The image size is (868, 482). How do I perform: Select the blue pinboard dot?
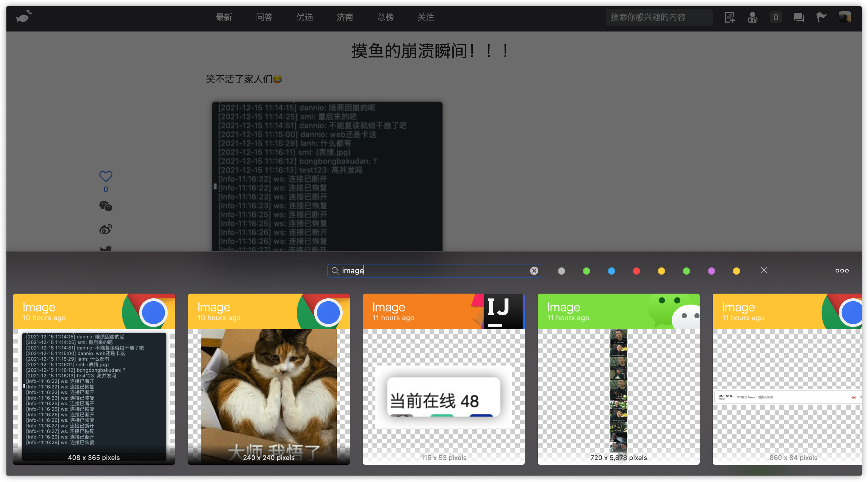pyautogui.click(x=611, y=271)
